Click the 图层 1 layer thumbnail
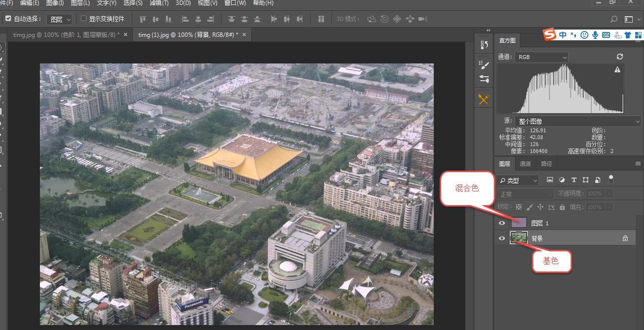The width and height of the screenshot is (644, 330). click(x=519, y=223)
